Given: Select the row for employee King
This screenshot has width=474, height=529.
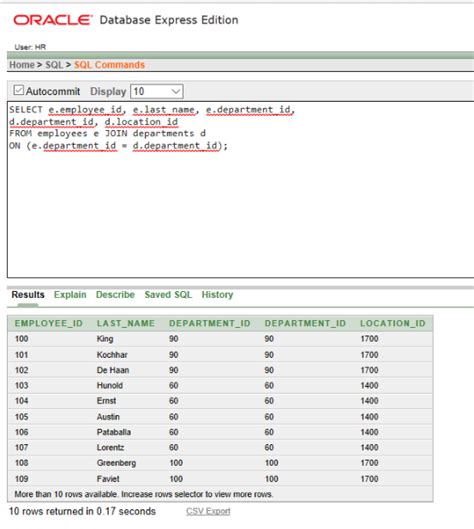Looking at the screenshot, I should tap(220, 339).
